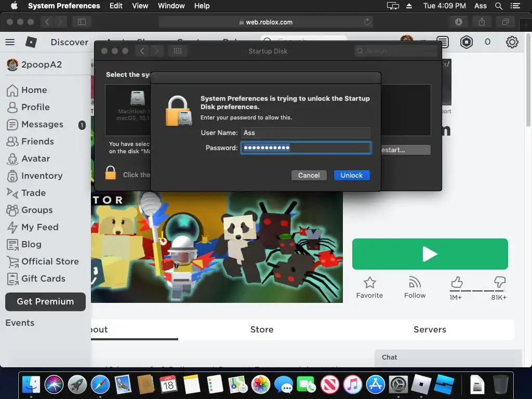Open Messages in Roblox sidebar
This screenshot has height=399, width=532.
pyautogui.click(x=35, y=125)
